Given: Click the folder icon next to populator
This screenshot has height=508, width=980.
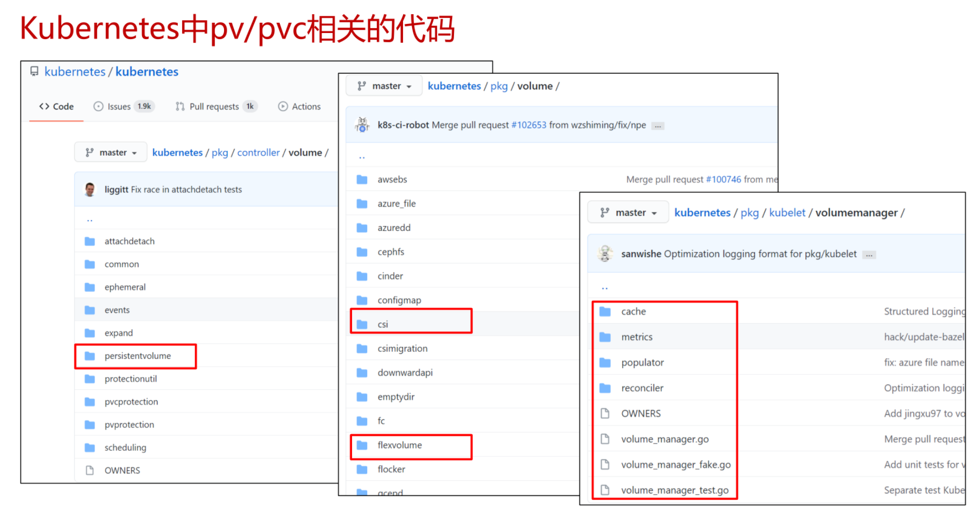Looking at the screenshot, I should click(605, 363).
